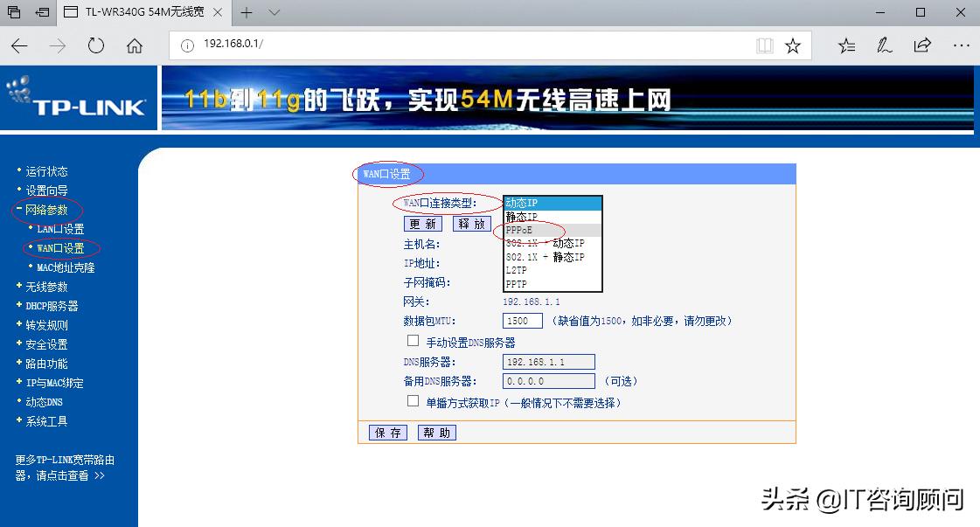This screenshot has width=980, height=527.
Task: Click the 保存 button
Action: click(x=386, y=432)
